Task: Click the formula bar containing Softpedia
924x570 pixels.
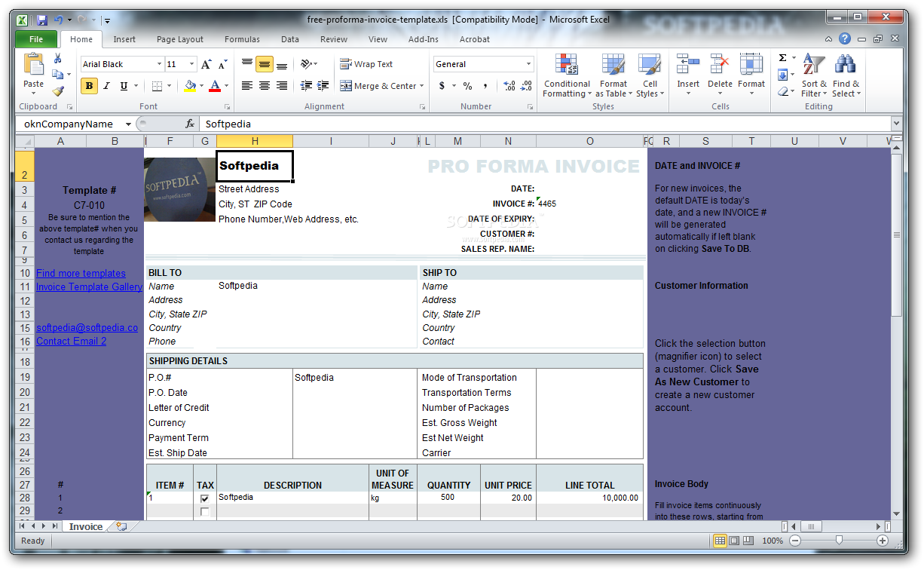Action: click(546, 124)
